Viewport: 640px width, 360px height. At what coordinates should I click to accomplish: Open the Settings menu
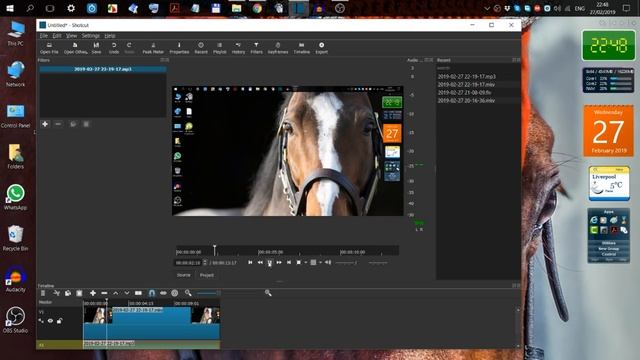tap(91, 36)
